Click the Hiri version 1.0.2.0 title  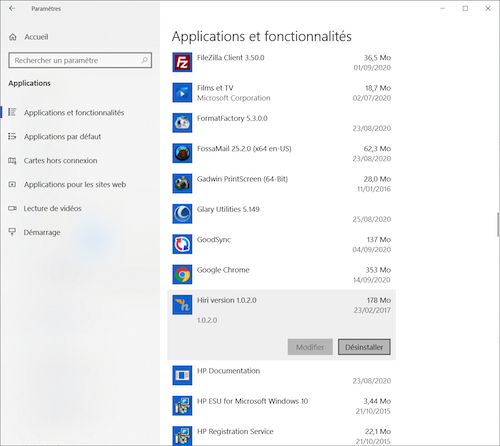[x=227, y=300]
